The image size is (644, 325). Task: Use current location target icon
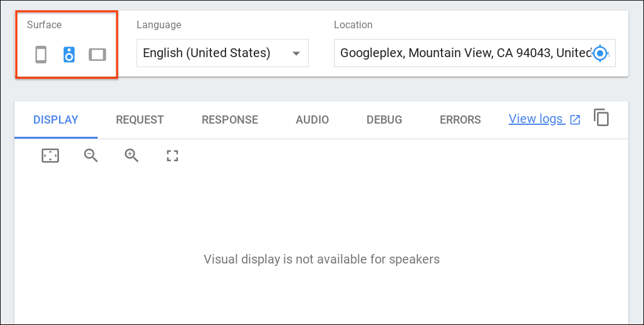click(x=600, y=53)
